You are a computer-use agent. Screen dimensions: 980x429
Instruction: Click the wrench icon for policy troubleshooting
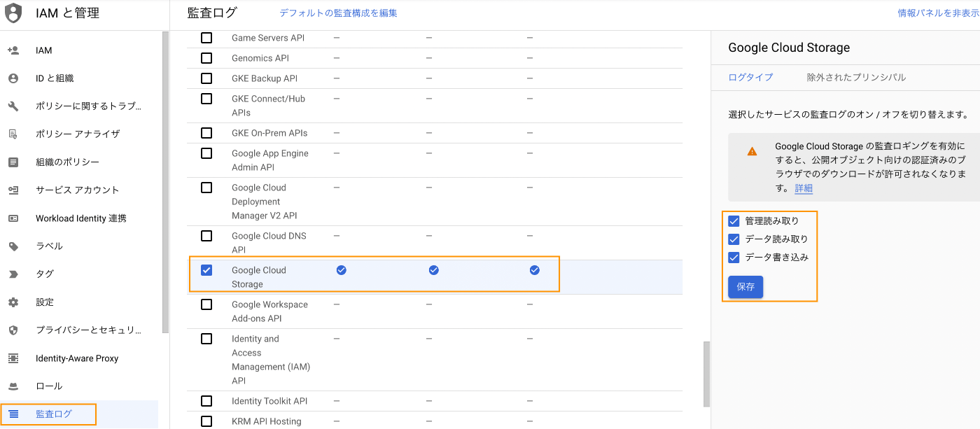tap(13, 106)
